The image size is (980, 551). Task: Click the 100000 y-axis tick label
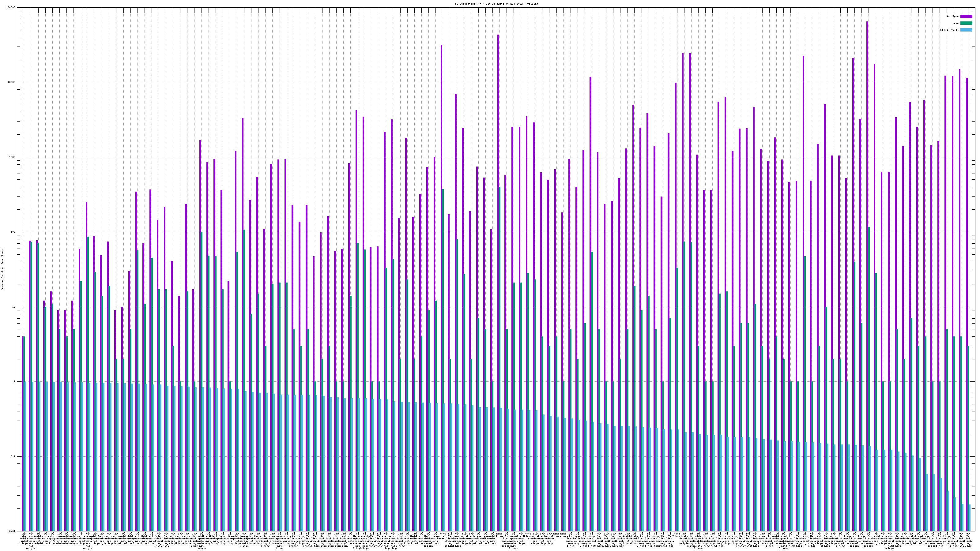pos(11,8)
